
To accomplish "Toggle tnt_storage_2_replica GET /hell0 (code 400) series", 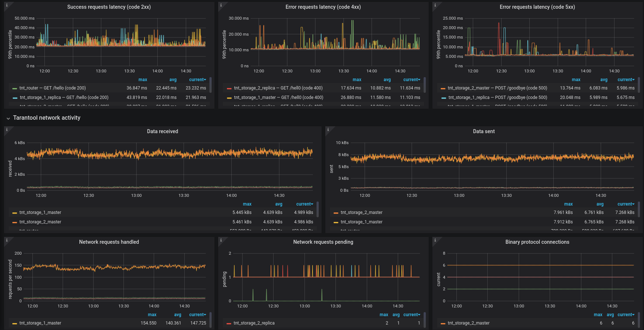I will click(278, 88).
